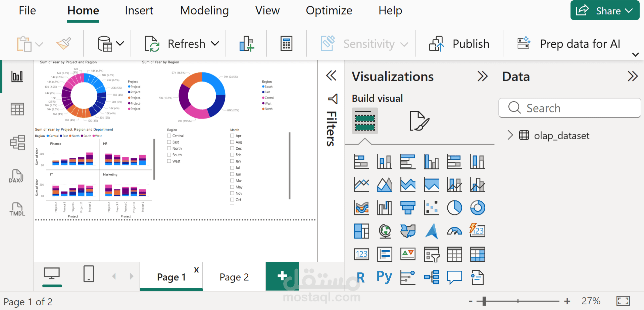The width and height of the screenshot is (644, 310).
Task: Open DAX query view in sidebar
Action: click(x=17, y=176)
